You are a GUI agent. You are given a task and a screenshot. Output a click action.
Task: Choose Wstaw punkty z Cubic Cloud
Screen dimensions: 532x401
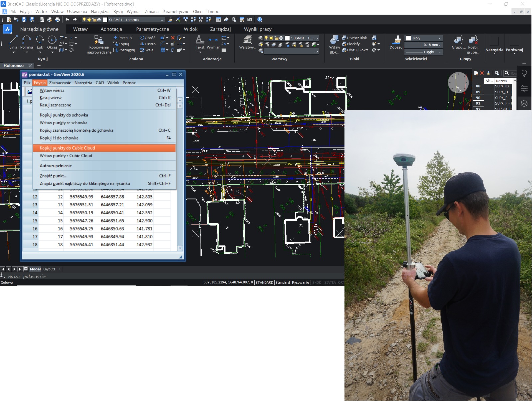(x=104, y=156)
